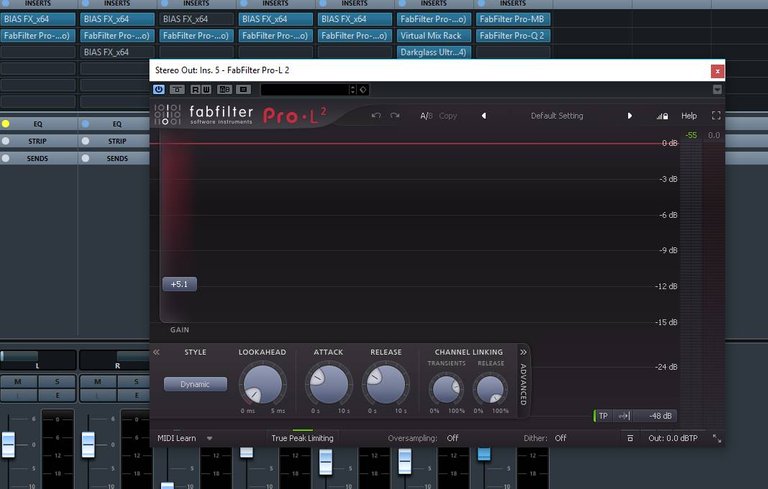Expand the EQ section on second channel

tap(117, 124)
